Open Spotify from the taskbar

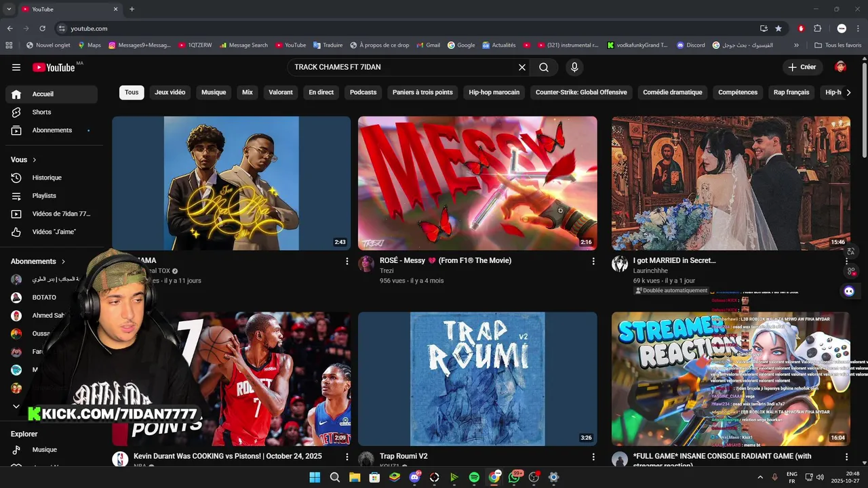coord(474,477)
